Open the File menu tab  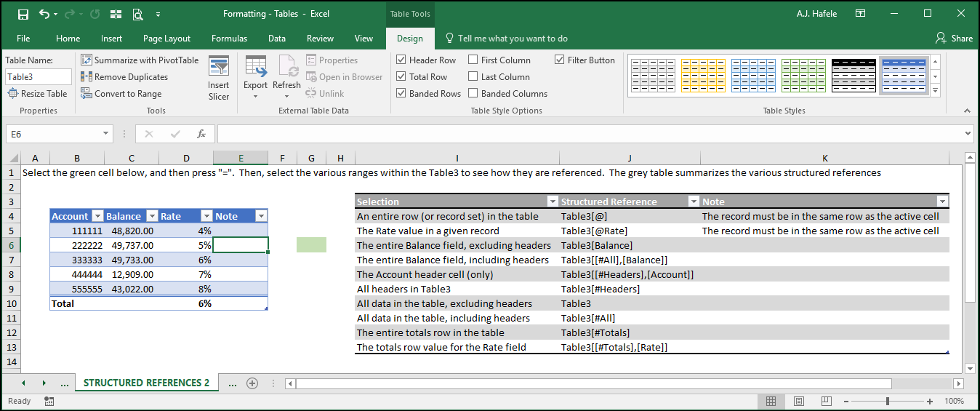coord(23,39)
